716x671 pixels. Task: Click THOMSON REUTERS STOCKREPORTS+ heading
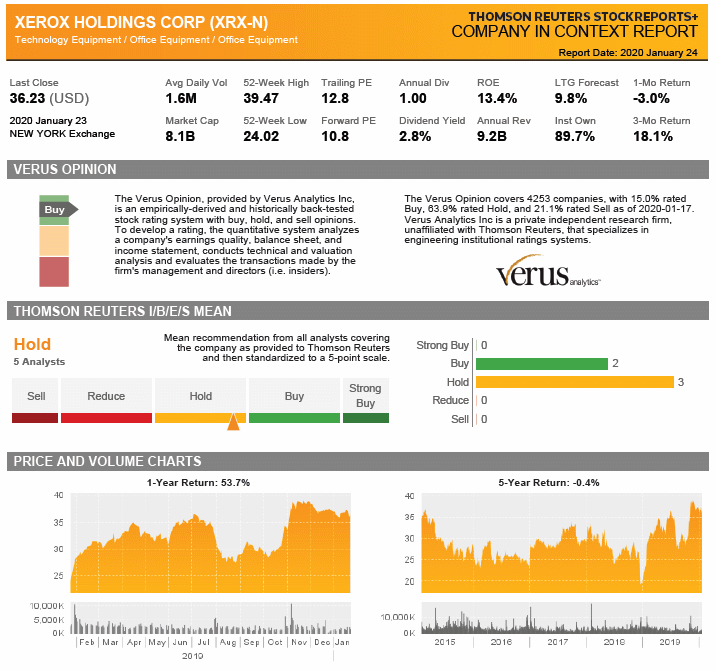583,16
